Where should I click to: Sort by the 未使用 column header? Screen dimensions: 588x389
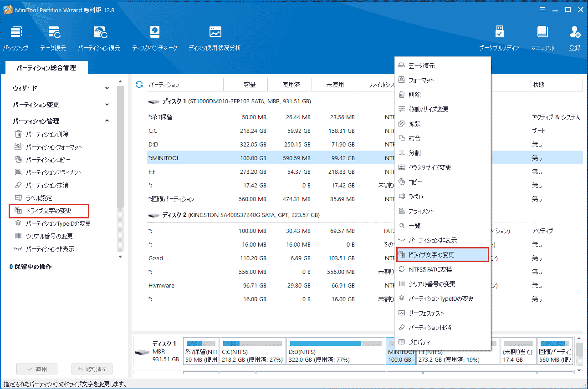[335, 85]
